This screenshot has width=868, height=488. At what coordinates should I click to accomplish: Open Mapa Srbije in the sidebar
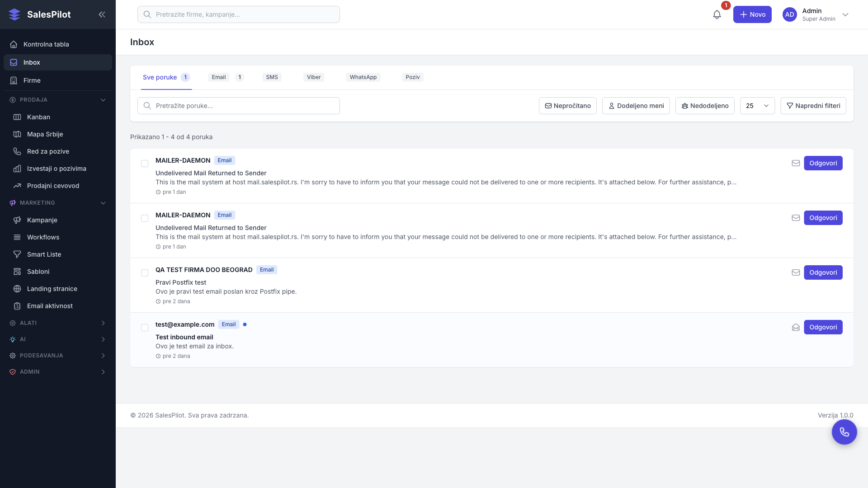click(x=45, y=134)
